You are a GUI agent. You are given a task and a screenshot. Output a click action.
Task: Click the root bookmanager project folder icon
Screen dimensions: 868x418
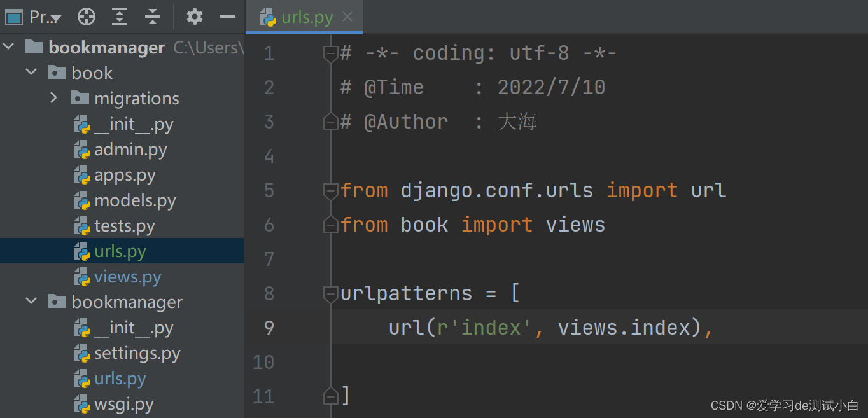coord(34,47)
